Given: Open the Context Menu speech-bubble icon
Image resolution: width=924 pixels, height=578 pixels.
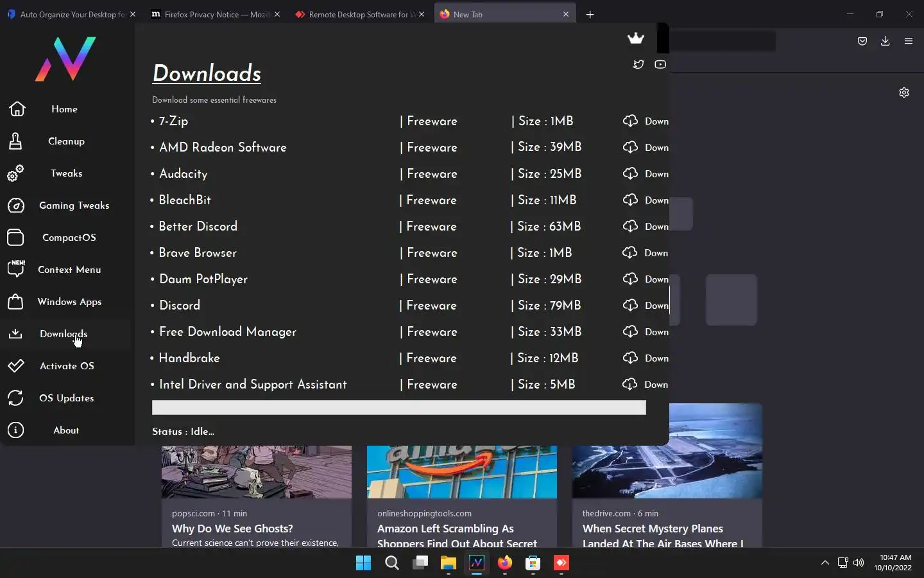Looking at the screenshot, I should tap(16, 268).
